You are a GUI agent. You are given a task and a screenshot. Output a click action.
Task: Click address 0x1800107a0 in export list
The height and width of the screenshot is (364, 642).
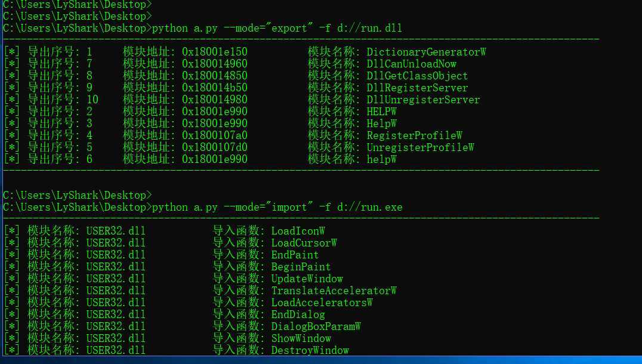(x=215, y=135)
